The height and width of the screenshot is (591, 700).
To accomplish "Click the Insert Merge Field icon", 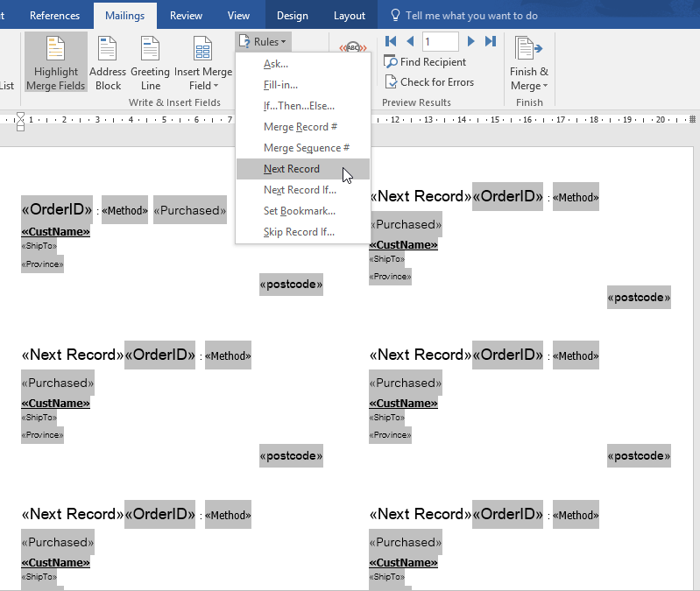I will point(202,49).
